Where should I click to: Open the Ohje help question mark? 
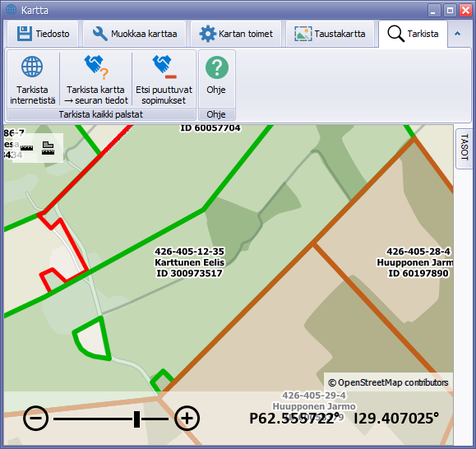point(217,67)
